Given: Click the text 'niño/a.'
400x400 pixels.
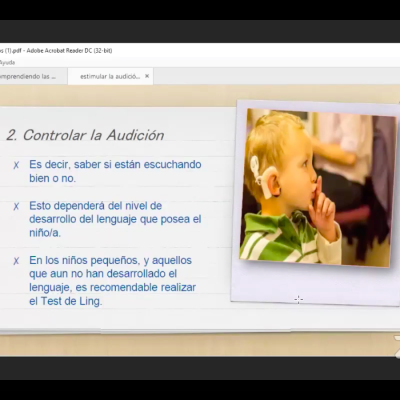Looking at the screenshot, I should point(45,233).
